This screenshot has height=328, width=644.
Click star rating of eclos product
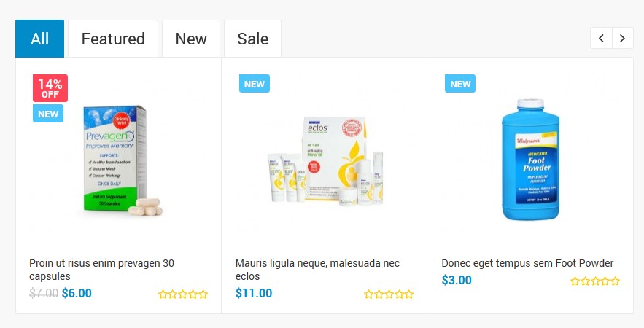point(389,294)
